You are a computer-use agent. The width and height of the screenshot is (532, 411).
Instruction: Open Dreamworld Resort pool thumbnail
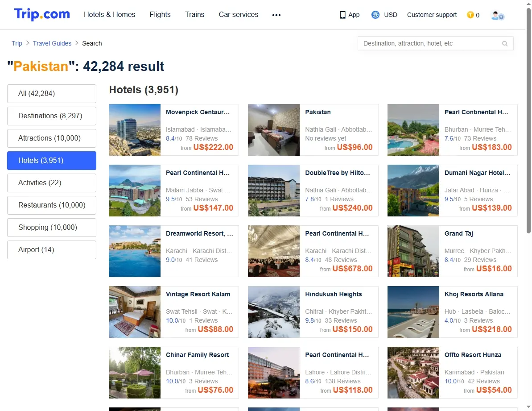point(135,252)
